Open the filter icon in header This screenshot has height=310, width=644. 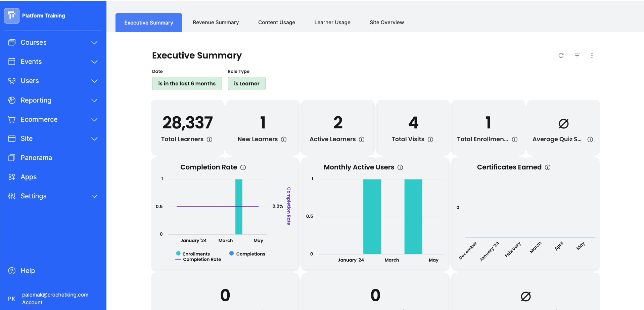tap(577, 55)
